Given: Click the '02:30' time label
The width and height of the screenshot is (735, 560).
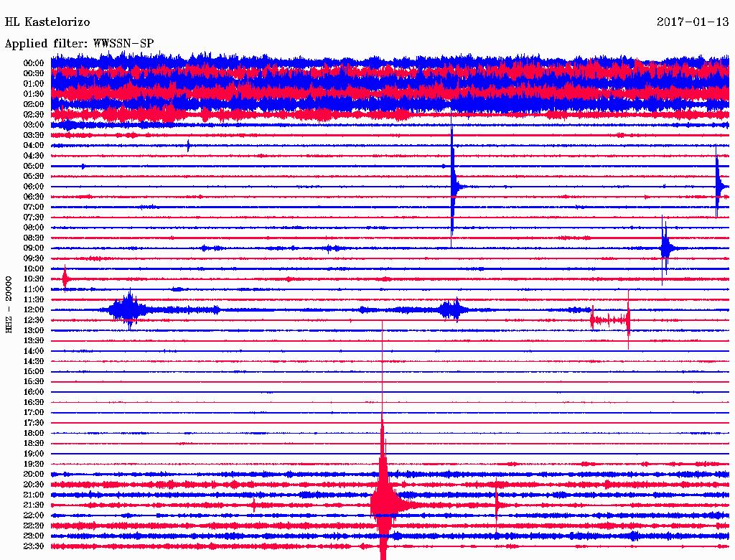Looking at the screenshot, I should tap(34, 114).
